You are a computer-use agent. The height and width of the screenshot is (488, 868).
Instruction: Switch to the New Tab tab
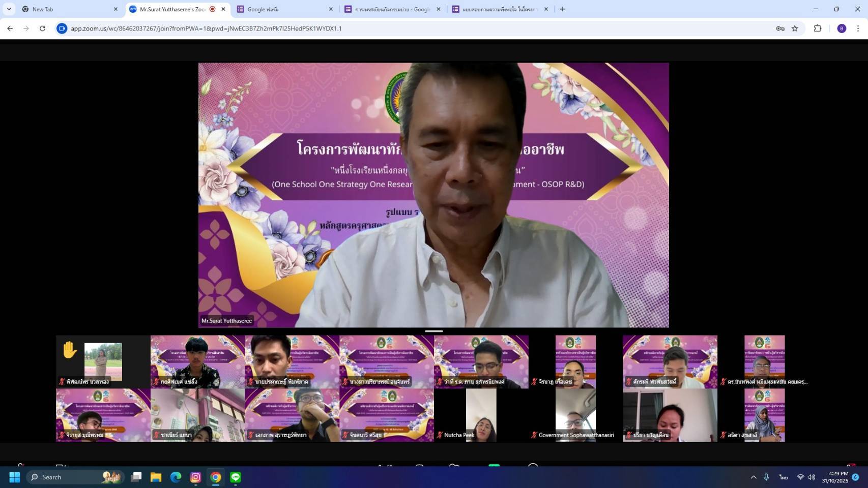(69, 9)
